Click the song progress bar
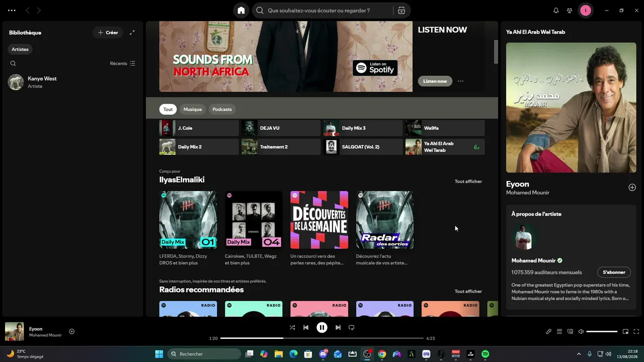 322,338
